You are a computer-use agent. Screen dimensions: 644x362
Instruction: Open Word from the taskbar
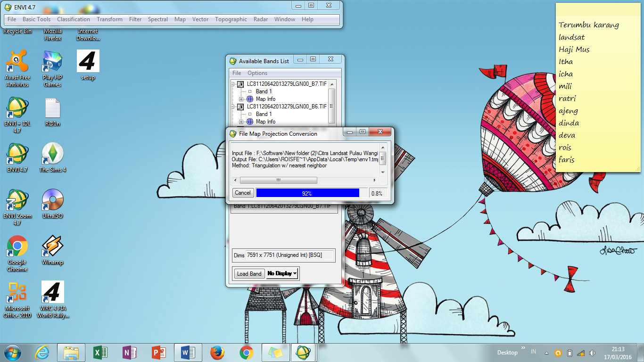click(x=188, y=353)
